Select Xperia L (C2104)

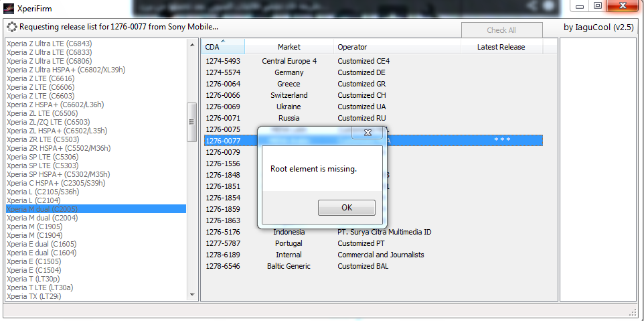[96, 200]
